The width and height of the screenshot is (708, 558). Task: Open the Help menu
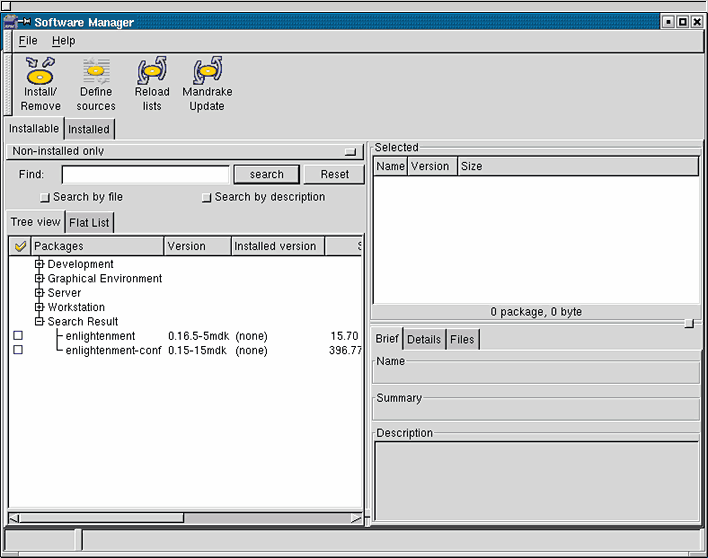point(63,41)
